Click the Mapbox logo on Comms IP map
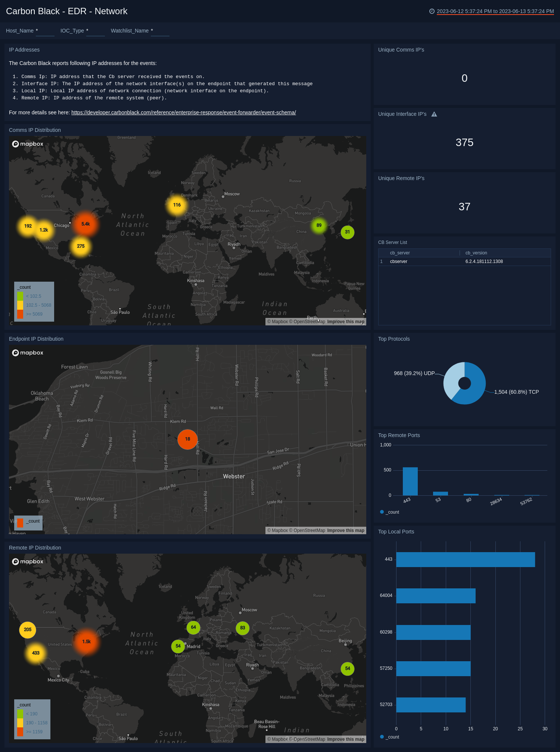The height and width of the screenshot is (752, 560). tap(28, 144)
